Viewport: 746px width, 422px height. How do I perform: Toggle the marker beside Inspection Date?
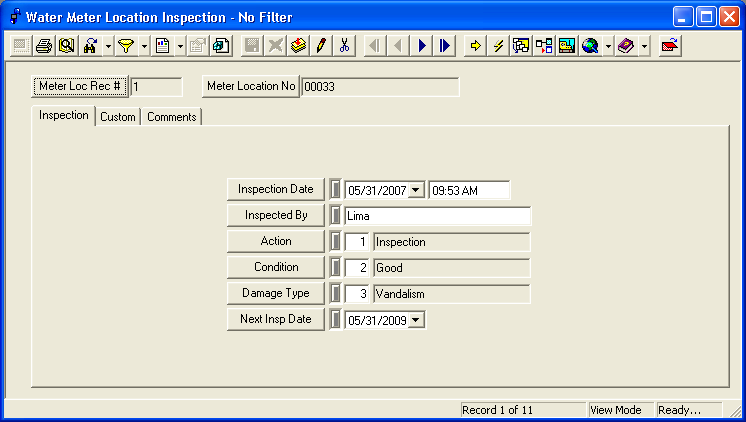[x=335, y=189]
